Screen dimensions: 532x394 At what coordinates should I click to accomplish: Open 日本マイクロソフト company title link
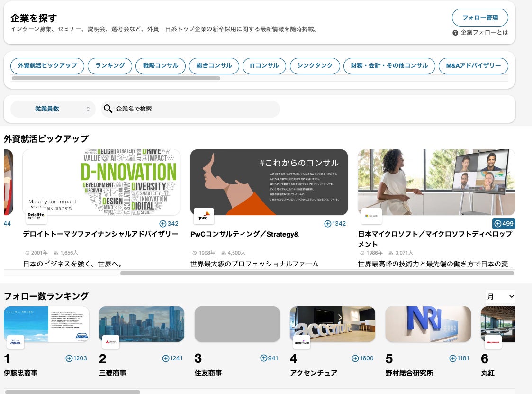coord(435,239)
